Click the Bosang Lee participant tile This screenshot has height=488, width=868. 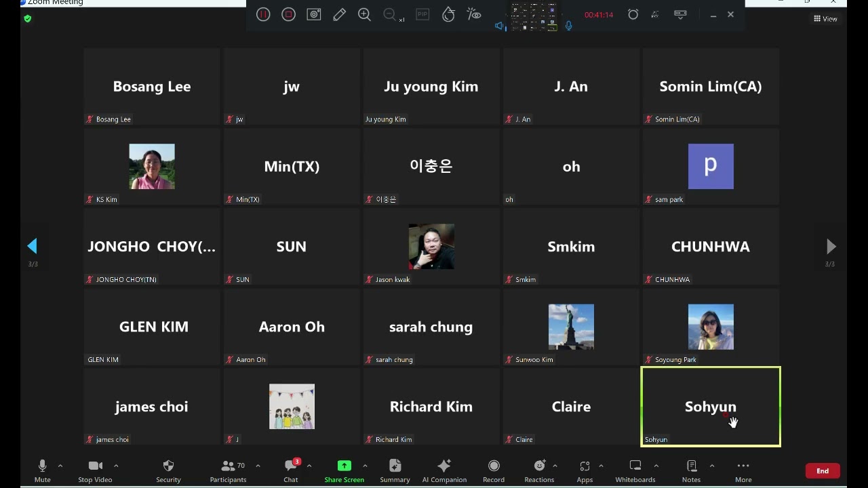pos(152,86)
